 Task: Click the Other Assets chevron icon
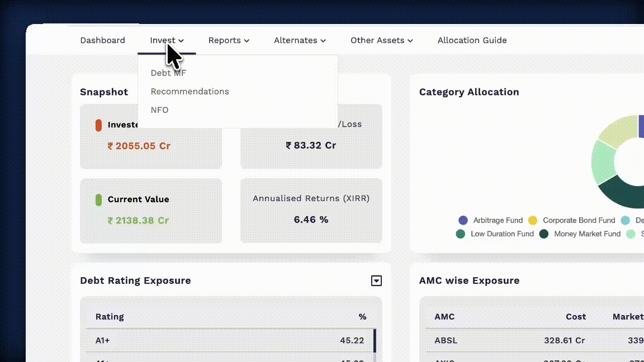pos(410,41)
